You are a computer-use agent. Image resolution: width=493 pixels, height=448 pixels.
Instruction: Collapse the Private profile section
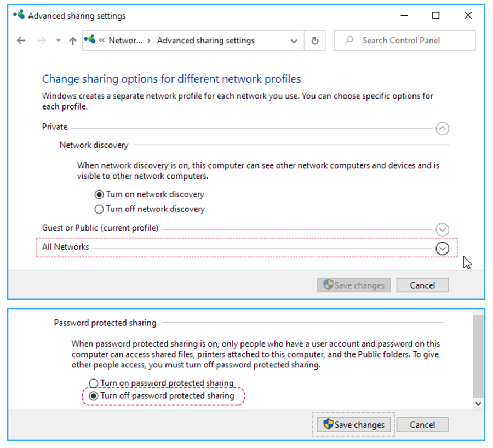point(442,129)
